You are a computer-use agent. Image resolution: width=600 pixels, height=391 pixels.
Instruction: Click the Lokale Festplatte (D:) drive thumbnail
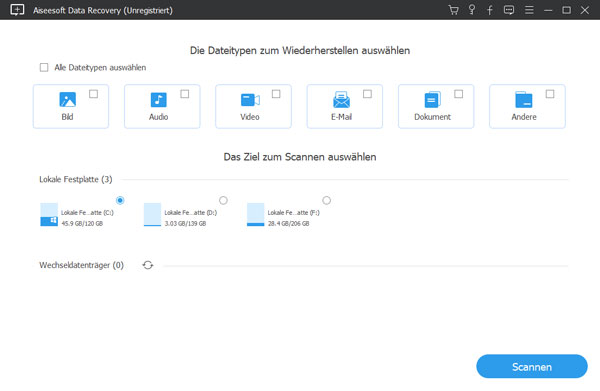(152, 215)
